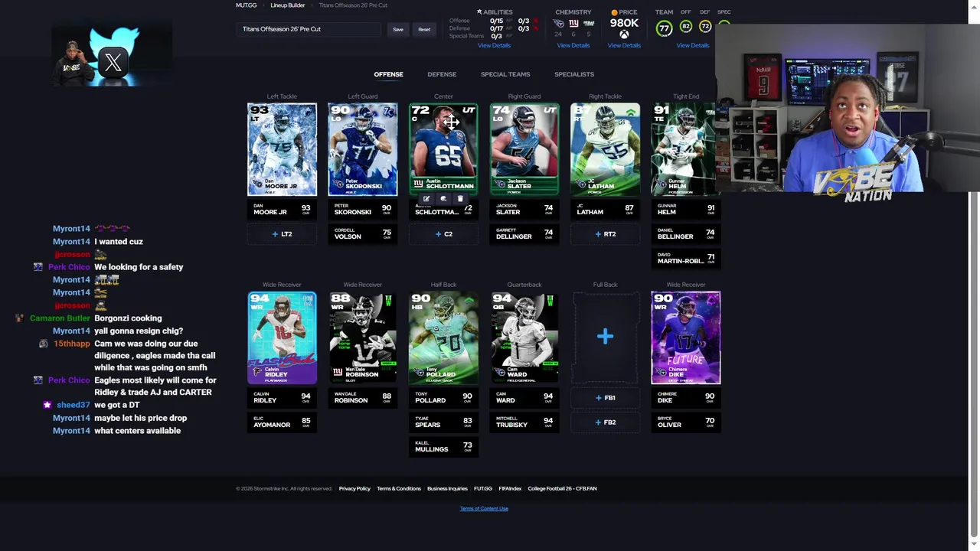Open the Special Teams tab

(505, 74)
